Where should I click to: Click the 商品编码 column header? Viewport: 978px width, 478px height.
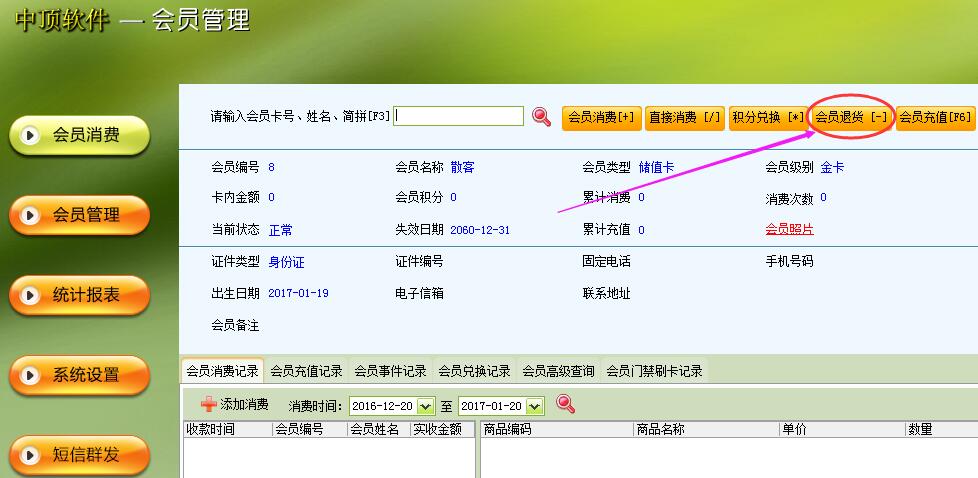tap(556, 429)
